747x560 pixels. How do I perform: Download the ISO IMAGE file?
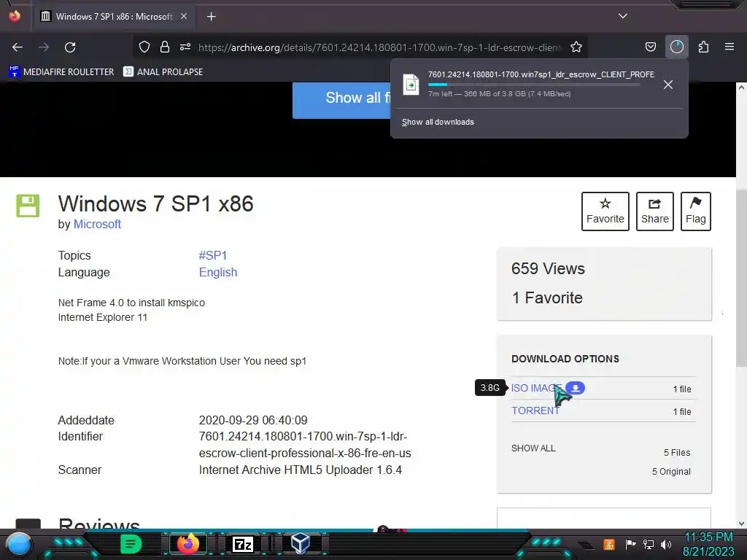click(536, 388)
